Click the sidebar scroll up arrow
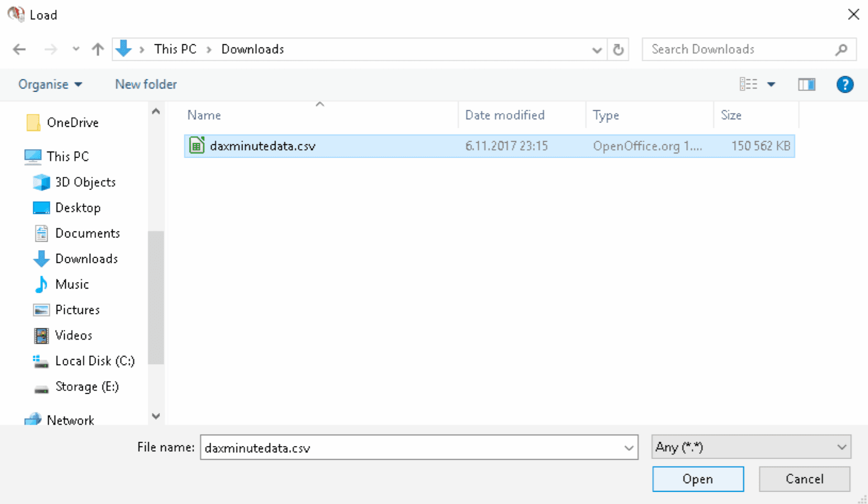The image size is (868, 504). (x=156, y=112)
